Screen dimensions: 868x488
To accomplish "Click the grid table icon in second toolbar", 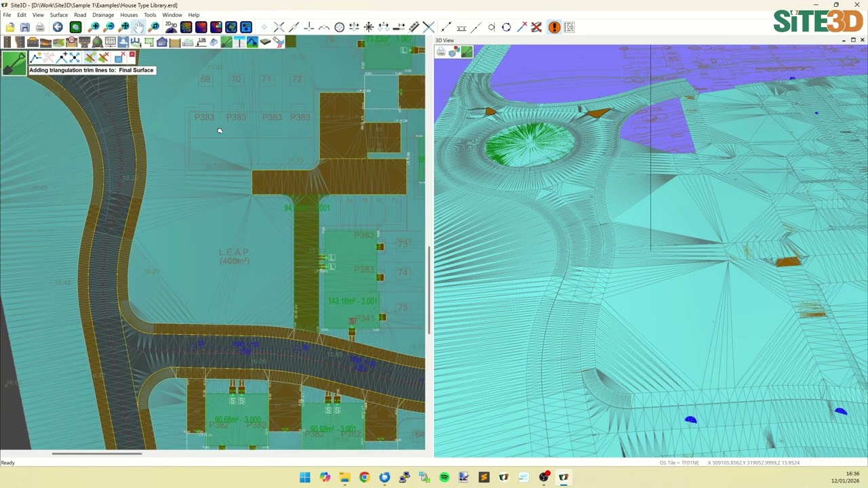I will [110, 42].
